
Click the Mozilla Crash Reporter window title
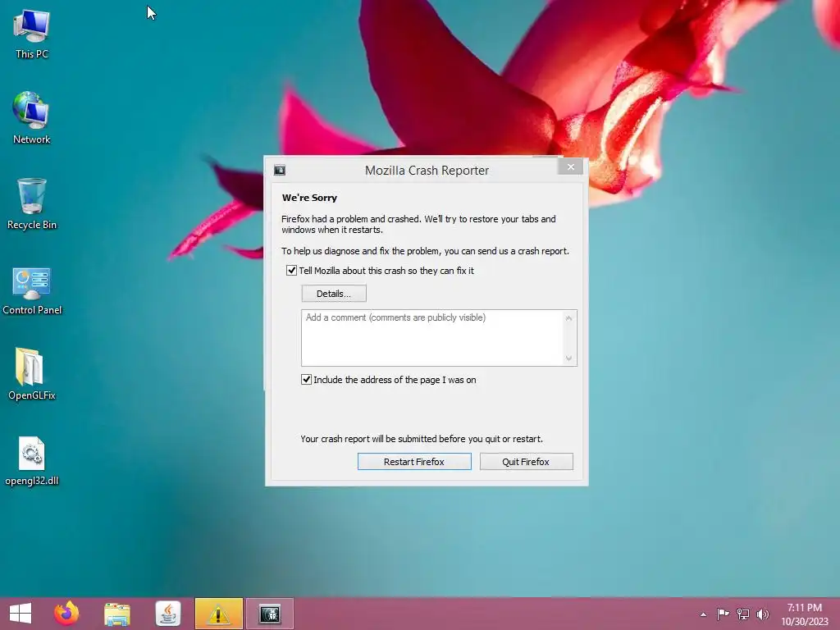(427, 171)
